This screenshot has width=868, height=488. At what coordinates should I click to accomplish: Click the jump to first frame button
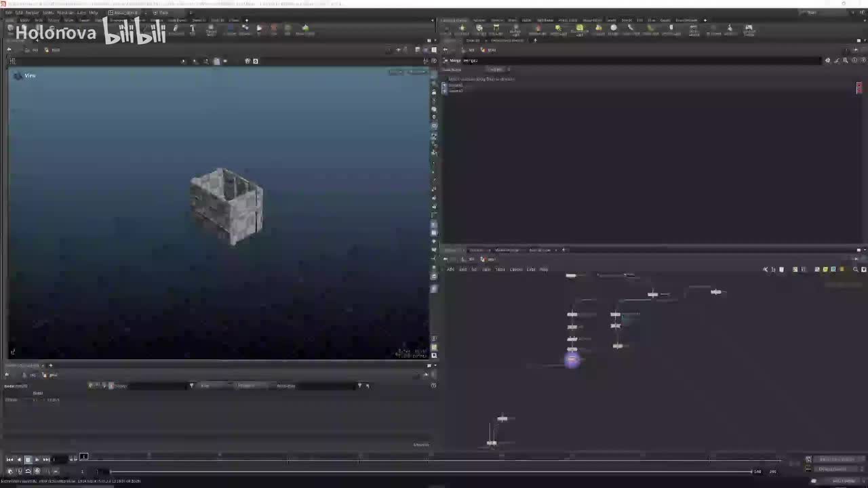coord(9,460)
